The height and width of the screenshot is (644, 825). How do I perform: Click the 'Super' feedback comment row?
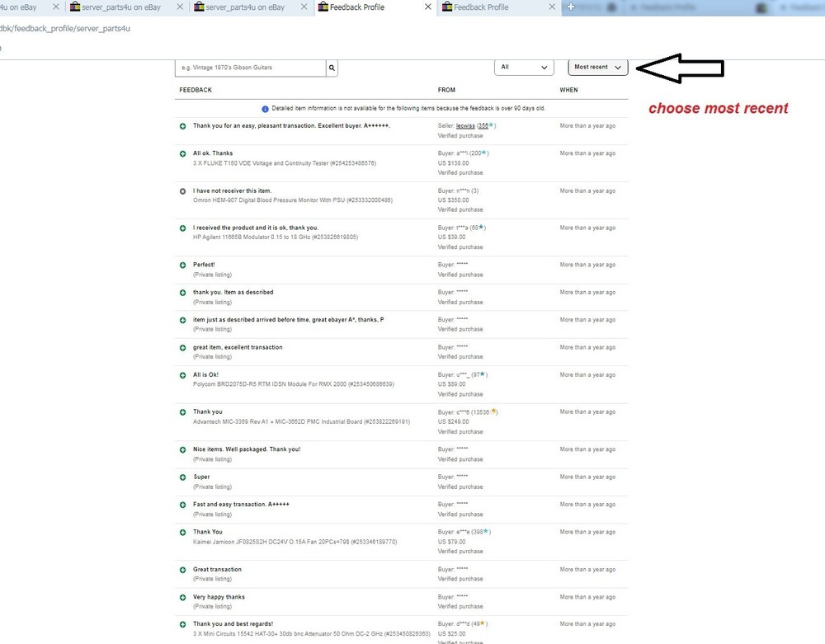click(x=201, y=477)
